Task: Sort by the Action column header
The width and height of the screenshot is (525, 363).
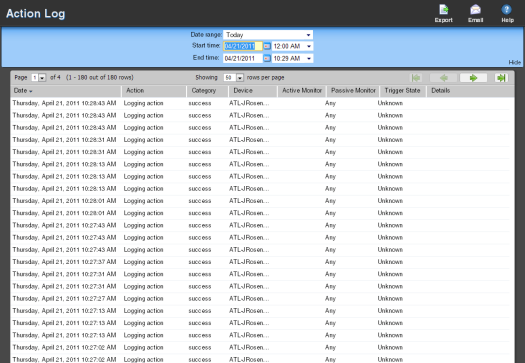Action: pyautogui.click(x=154, y=91)
